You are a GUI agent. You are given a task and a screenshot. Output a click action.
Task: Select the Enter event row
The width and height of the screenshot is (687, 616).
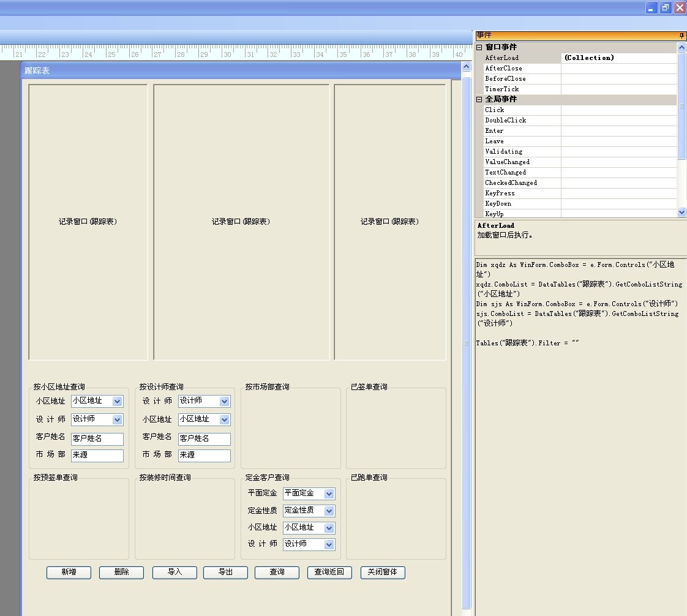pyautogui.click(x=580, y=131)
